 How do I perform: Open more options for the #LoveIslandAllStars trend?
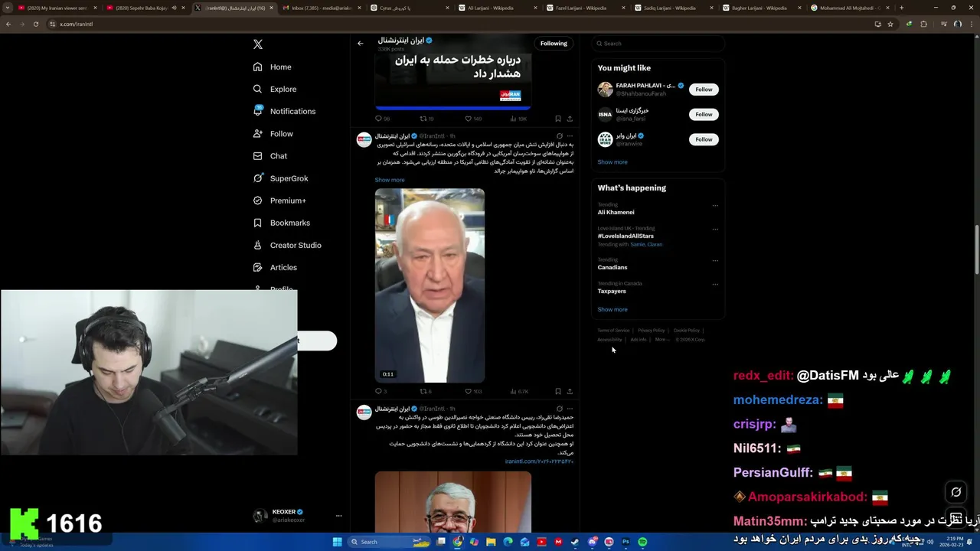(x=715, y=229)
